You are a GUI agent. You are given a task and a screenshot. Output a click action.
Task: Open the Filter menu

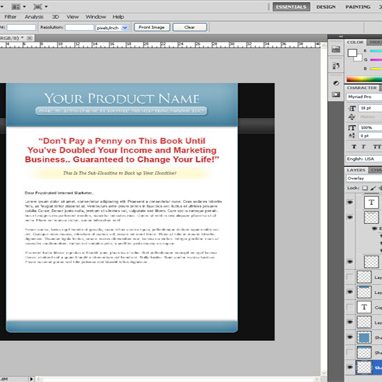tap(10, 17)
